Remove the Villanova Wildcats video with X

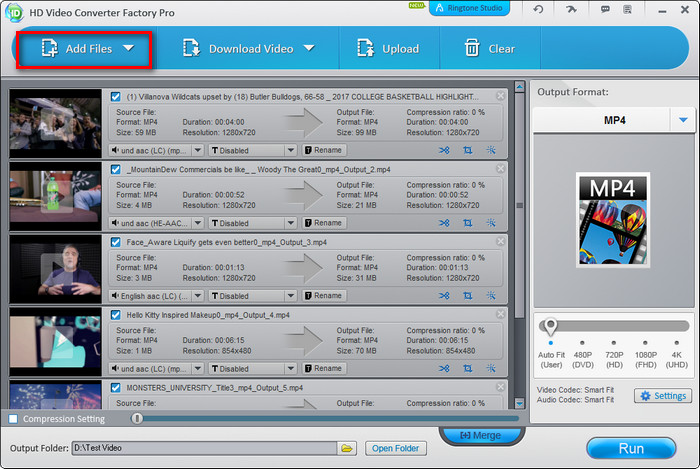pyautogui.click(x=500, y=95)
